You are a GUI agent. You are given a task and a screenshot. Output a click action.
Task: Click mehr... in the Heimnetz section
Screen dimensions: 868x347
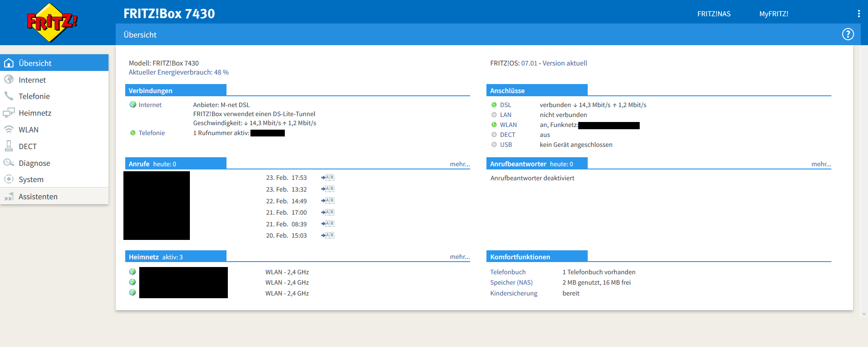[x=460, y=257]
